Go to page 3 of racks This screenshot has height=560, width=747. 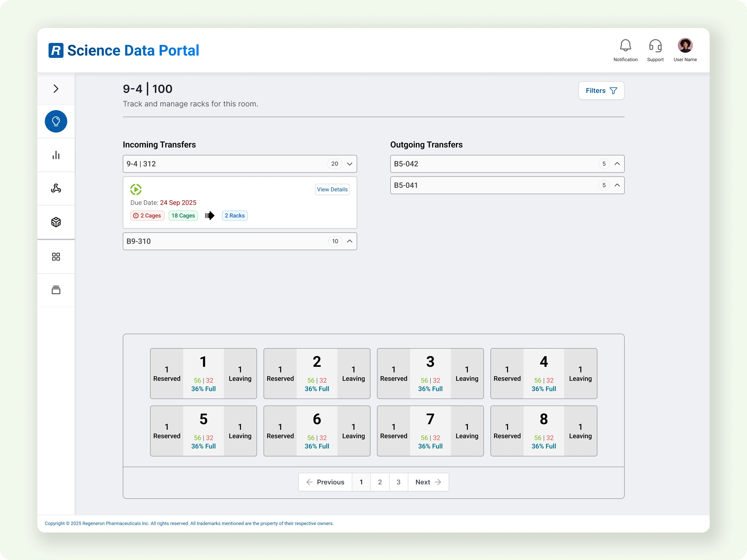point(398,482)
